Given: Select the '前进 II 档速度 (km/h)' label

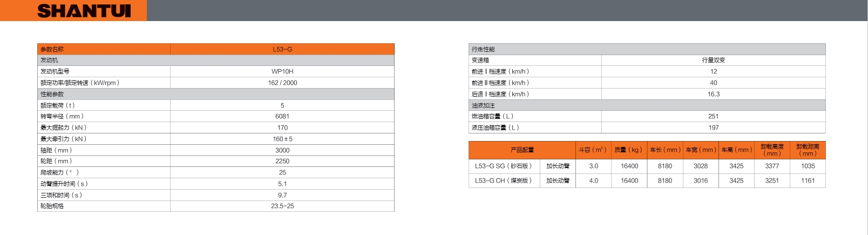Looking at the screenshot, I should pyautogui.click(x=500, y=83).
